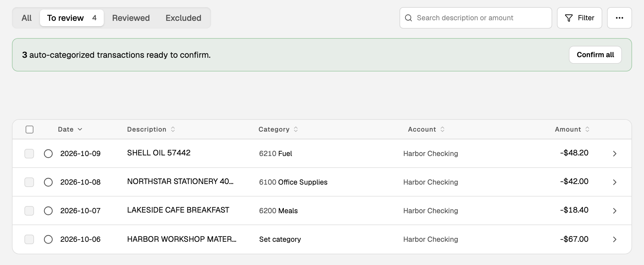Sort by Account column arrows
Image resolution: width=644 pixels, height=265 pixels.
point(442,129)
